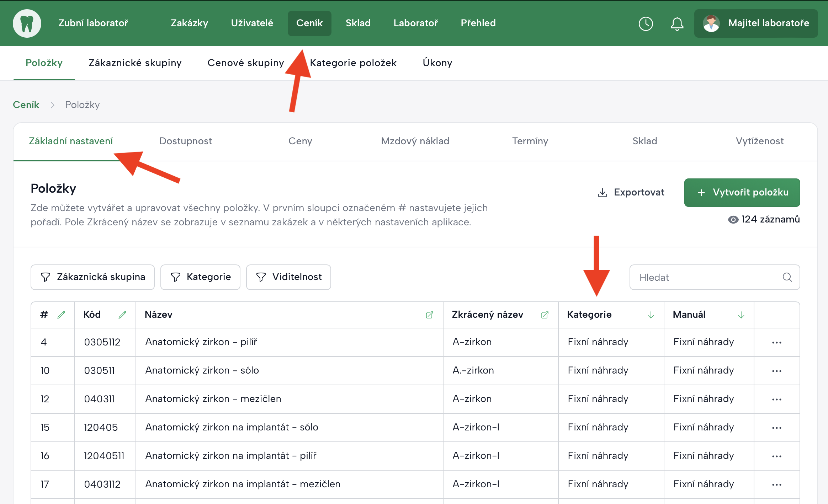Click pencil edit icon in # column
Image resolution: width=828 pixels, height=504 pixels.
61,315
